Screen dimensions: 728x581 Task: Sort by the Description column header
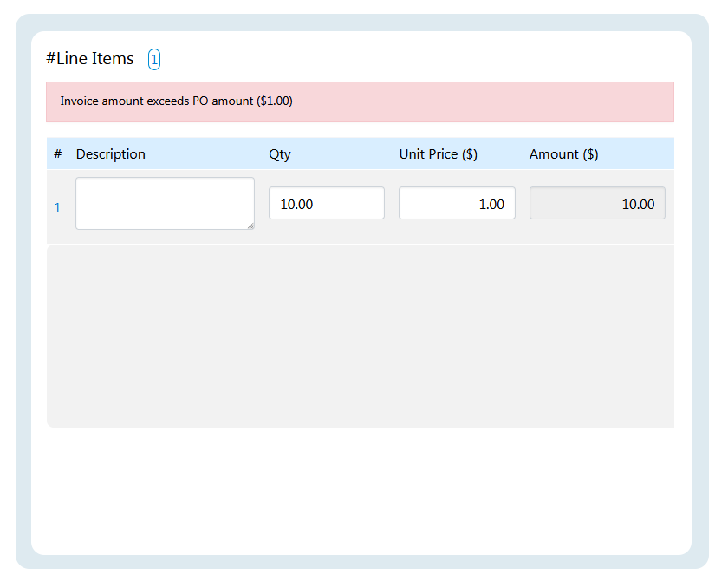110,153
